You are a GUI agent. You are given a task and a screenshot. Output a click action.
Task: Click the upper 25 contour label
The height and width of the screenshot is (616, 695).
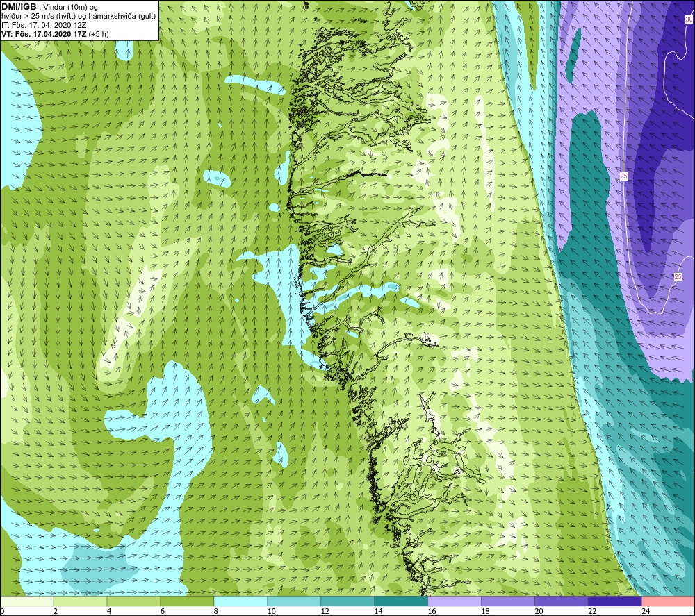point(623,176)
